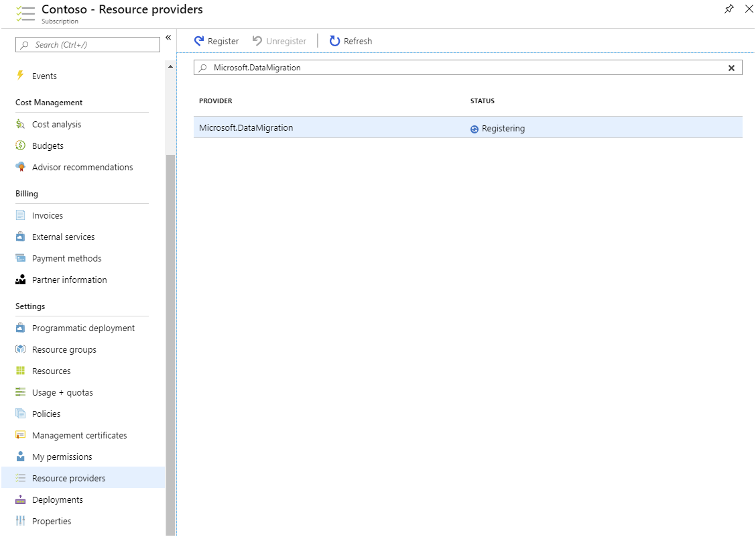Click the sidebar Search (Ctrl+/) box

click(x=88, y=44)
